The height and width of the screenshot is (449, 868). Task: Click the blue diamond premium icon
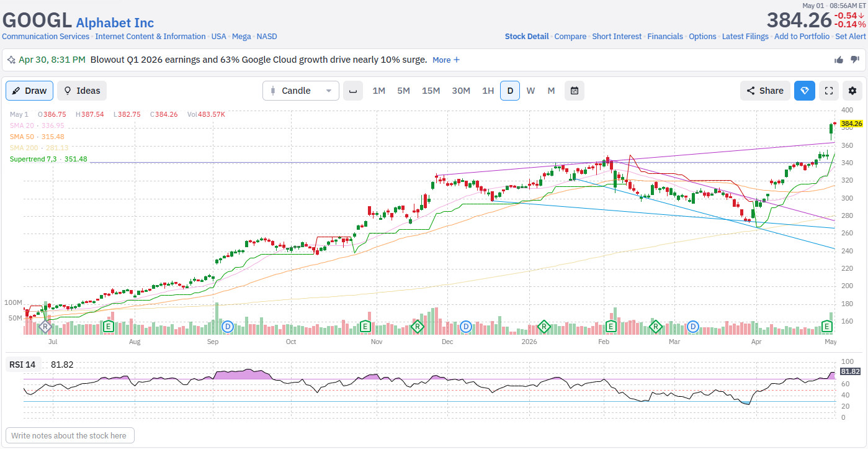(x=805, y=91)
